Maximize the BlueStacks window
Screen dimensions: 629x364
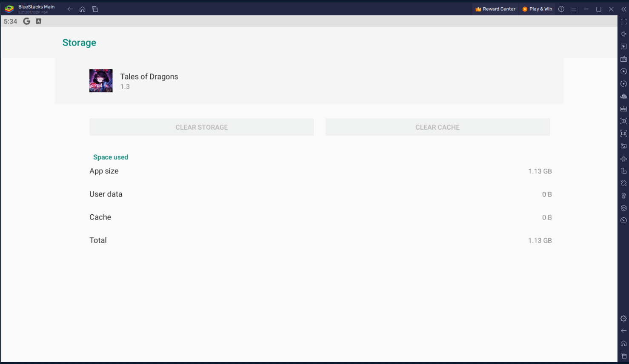599,9
